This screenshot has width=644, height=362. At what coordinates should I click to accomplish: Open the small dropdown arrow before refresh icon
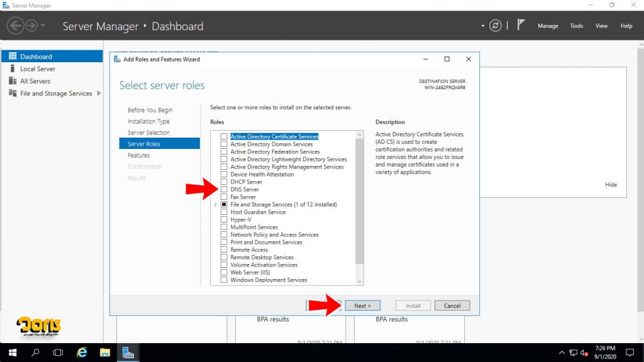[482, 26]
